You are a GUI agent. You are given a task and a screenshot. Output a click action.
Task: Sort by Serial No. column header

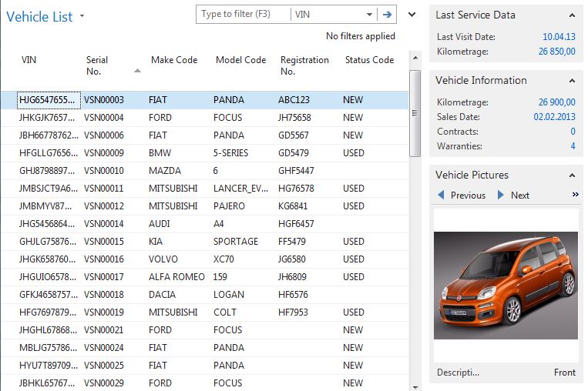97,65
